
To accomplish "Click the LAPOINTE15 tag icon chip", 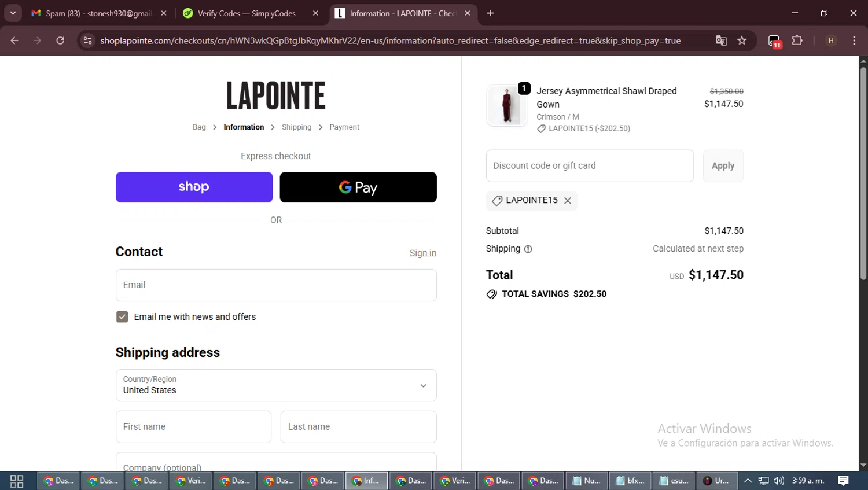I will point(497,200).
